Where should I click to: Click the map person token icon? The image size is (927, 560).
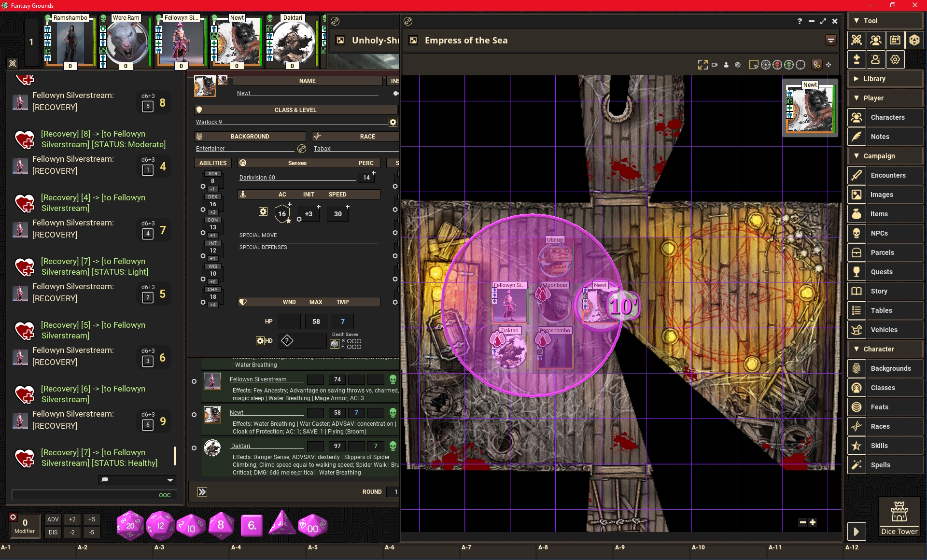click(726, 65)
